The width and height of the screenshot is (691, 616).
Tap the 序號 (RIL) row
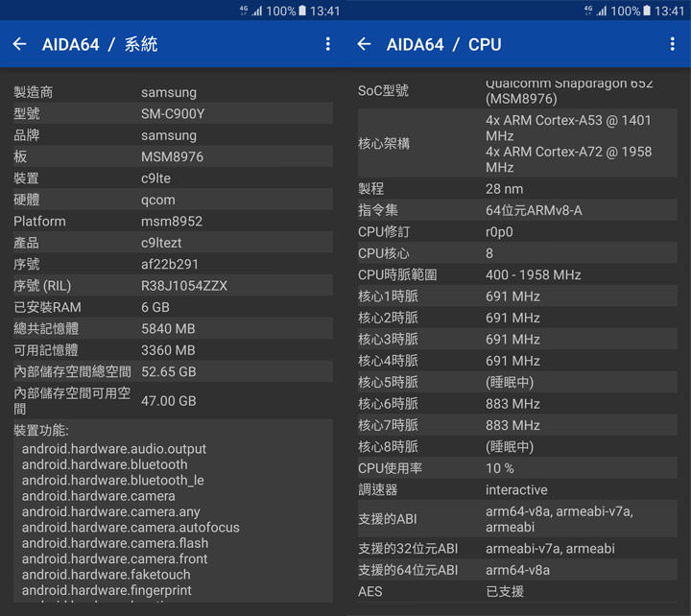171,286
